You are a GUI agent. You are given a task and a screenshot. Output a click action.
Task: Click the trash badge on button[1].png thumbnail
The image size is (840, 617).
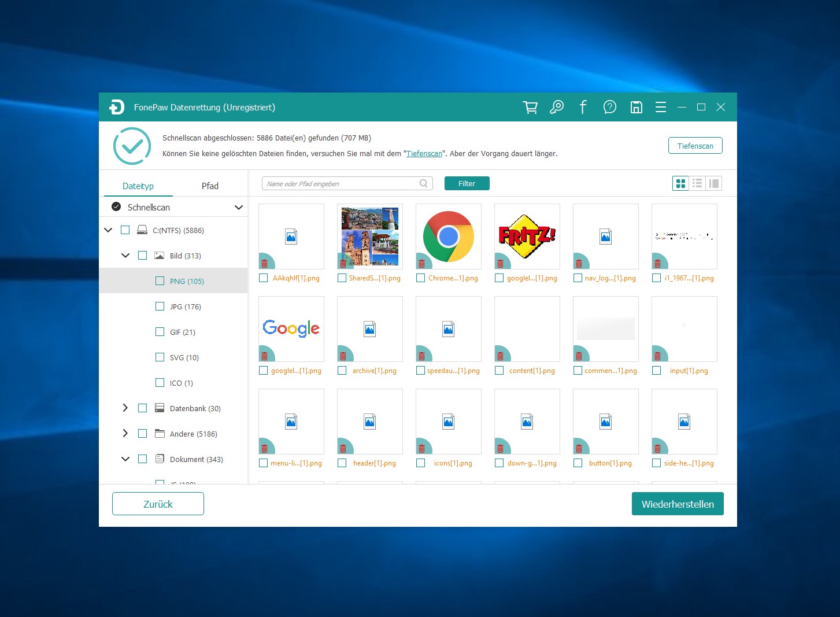[579, 449]
